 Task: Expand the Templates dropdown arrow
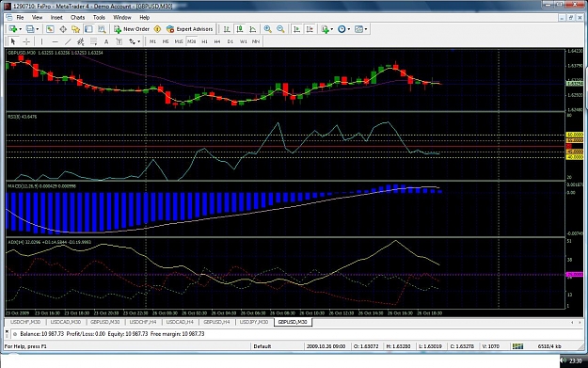(366, 29)
